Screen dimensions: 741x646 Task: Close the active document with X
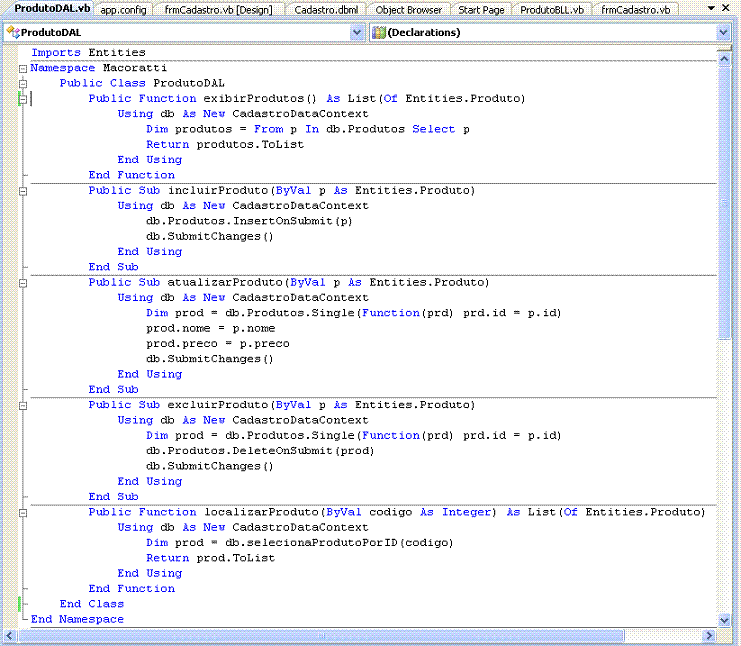coord(726,8)
